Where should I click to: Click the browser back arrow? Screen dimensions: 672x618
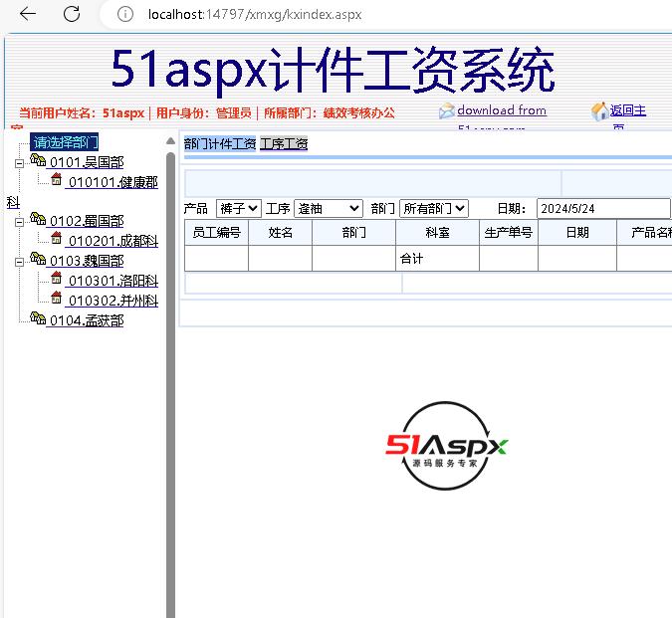pos(28,14)
